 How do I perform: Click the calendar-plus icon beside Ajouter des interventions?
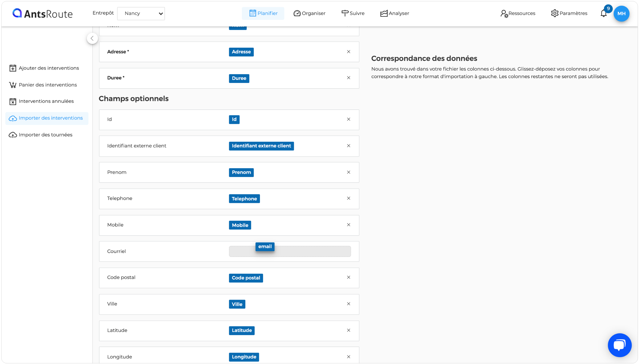point(13,68)
